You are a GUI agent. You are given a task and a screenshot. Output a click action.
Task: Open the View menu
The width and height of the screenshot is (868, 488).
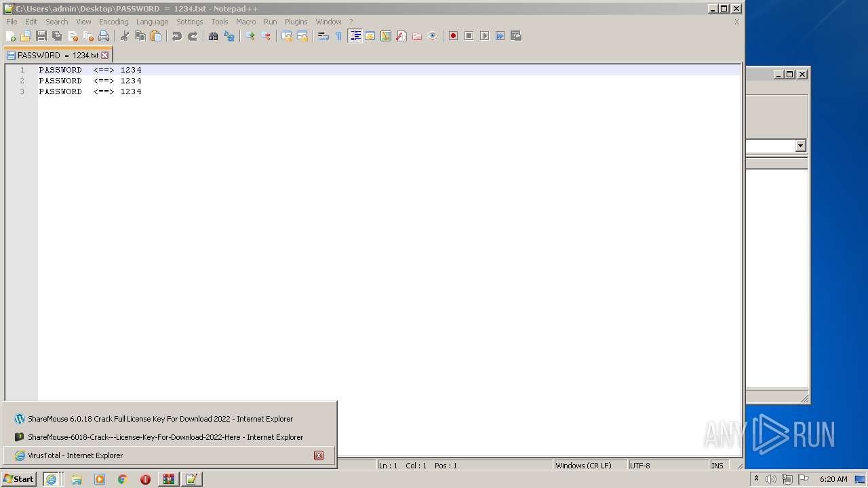tap(83, 22)
